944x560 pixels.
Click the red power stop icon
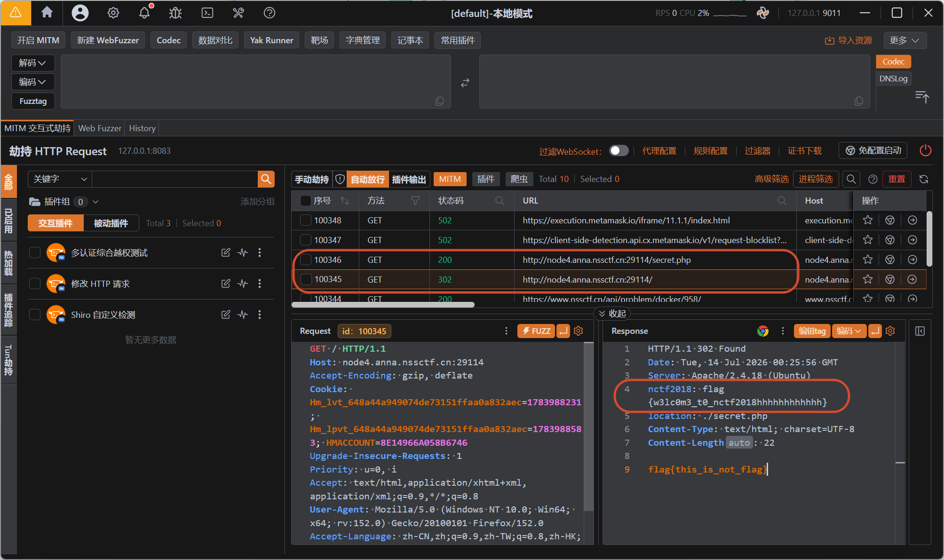click(925, 150)
